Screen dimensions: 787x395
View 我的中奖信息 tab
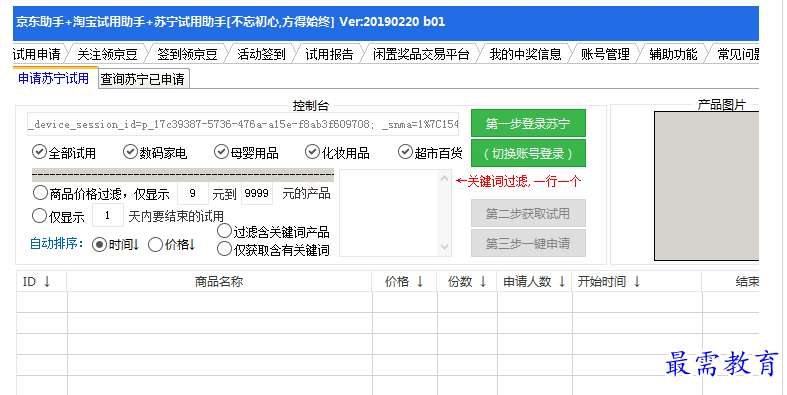tap(525, 54)
